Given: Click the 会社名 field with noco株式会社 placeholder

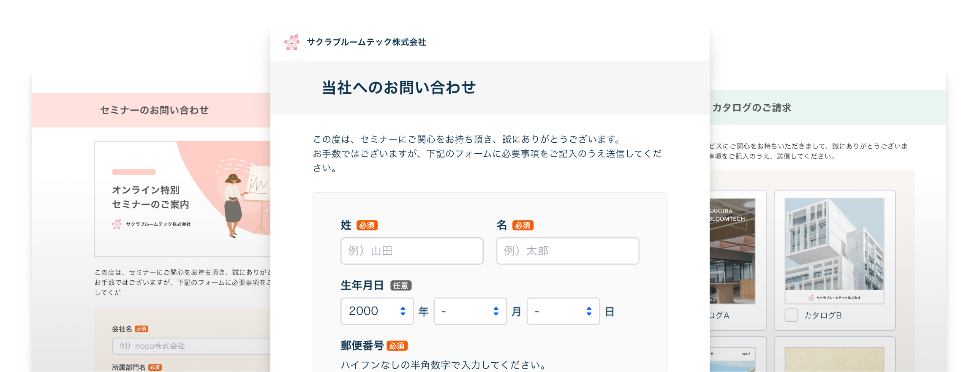Looking at the screenshot, I should pos(191,346).
